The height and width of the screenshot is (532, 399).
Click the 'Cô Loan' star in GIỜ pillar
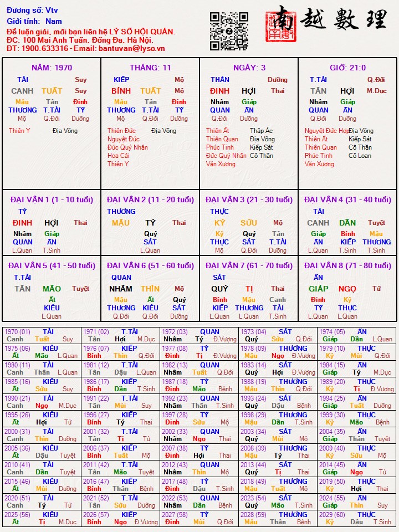coord(360,156)
